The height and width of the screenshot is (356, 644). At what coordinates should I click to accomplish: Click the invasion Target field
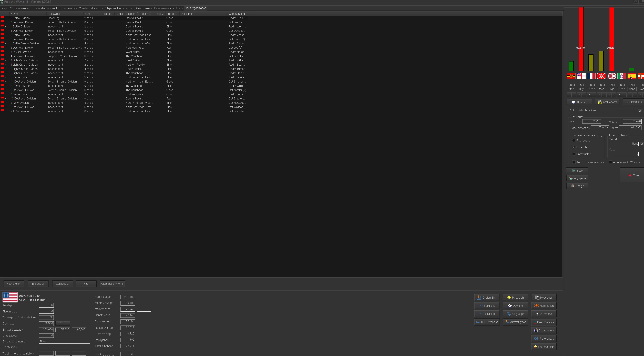(623, 144)
